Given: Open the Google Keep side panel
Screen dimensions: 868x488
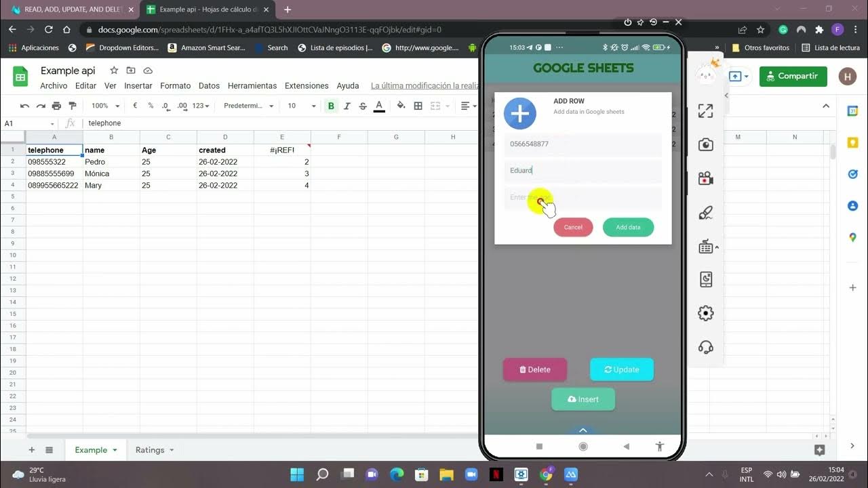Looking at the screenshot, I should click(x=852, y=142).
